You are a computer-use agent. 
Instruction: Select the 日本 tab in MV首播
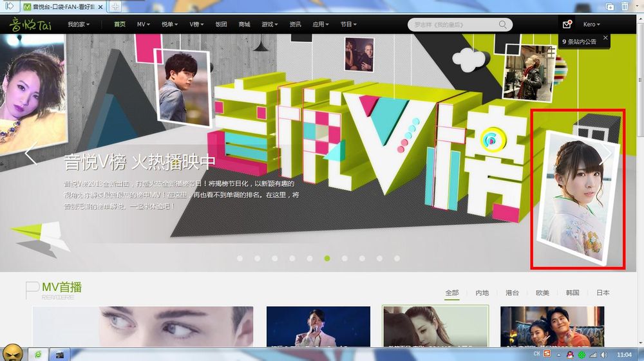(x=603, y=293)
